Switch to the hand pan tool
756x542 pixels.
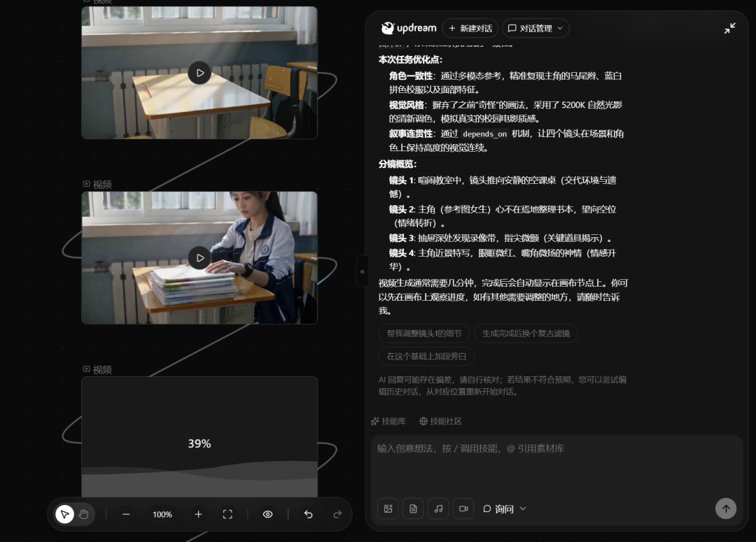pyautogui.click(x=84, y=515)
